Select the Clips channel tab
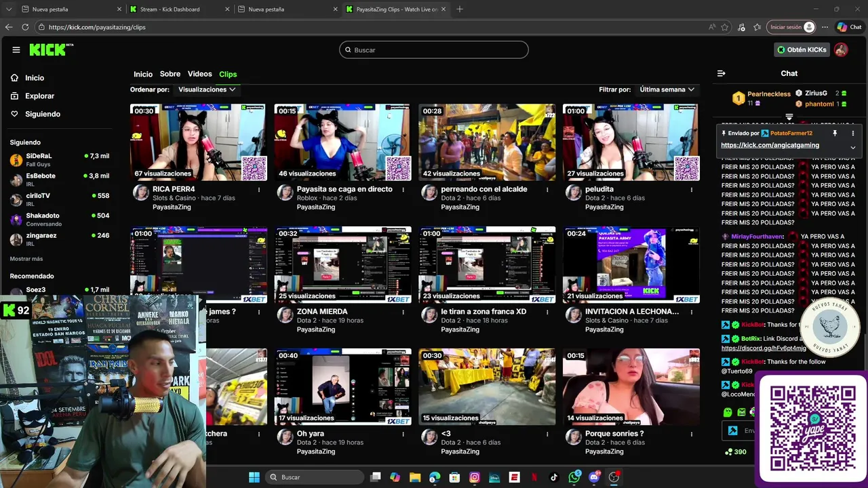This screenshot has width=868, height=488. [x=228, y=74]
